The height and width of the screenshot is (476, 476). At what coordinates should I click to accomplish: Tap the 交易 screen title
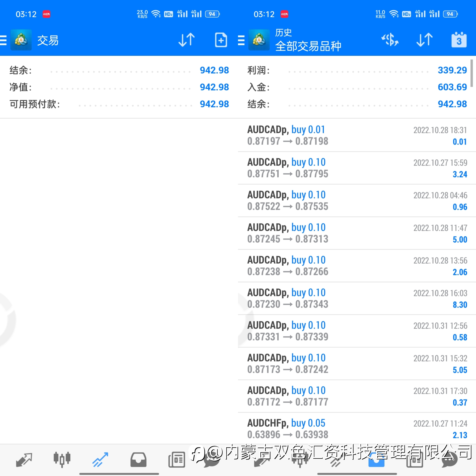point(48,40)
